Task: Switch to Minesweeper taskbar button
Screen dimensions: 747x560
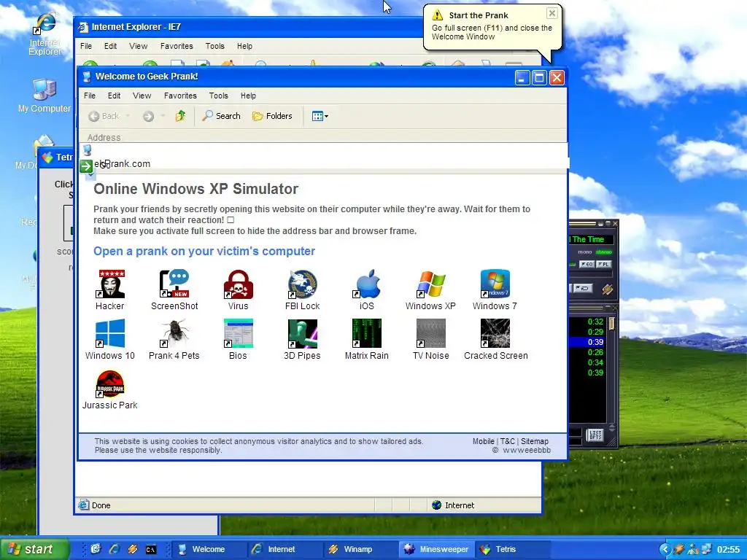Action: (437, 549)
